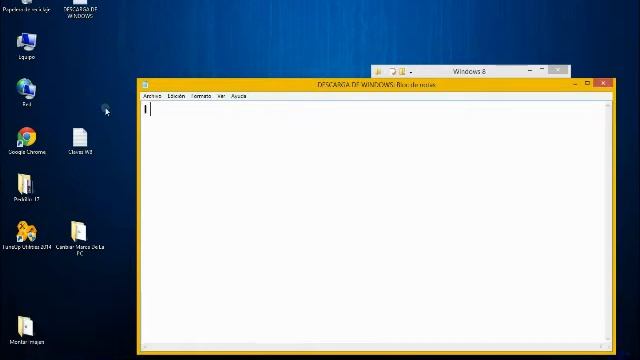Select the Montar Imagen folder icon

point(27,331)
